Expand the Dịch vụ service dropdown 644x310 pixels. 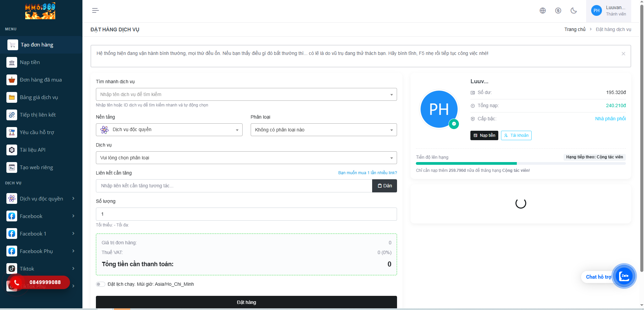click(246, 158)
